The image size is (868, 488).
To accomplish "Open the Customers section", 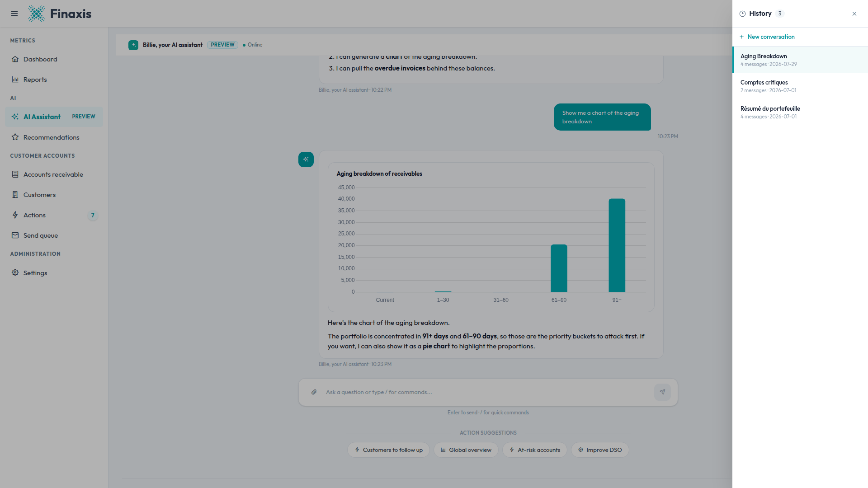I will (x=54, y=195).
